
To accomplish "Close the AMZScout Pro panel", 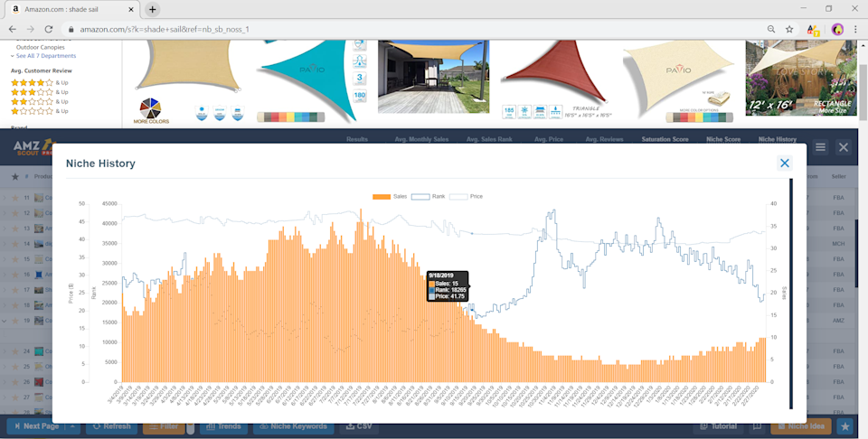I will click(x=844, y=147).
